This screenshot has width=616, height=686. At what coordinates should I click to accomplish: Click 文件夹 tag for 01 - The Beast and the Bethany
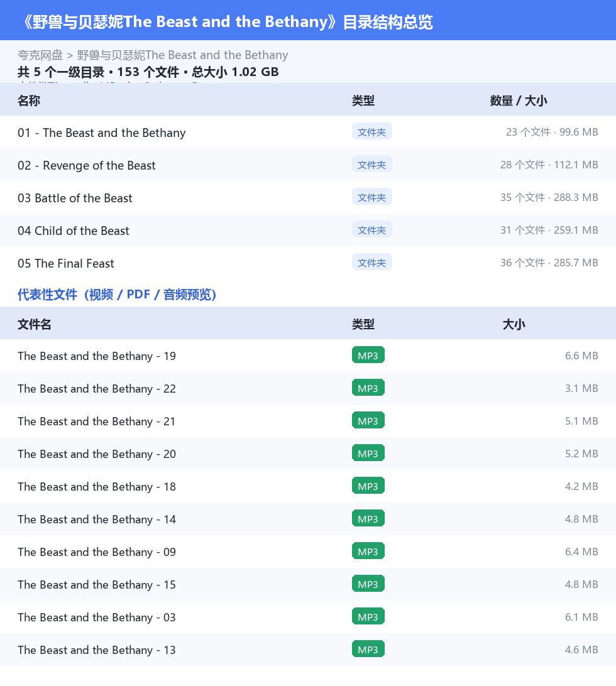point(371,132)
